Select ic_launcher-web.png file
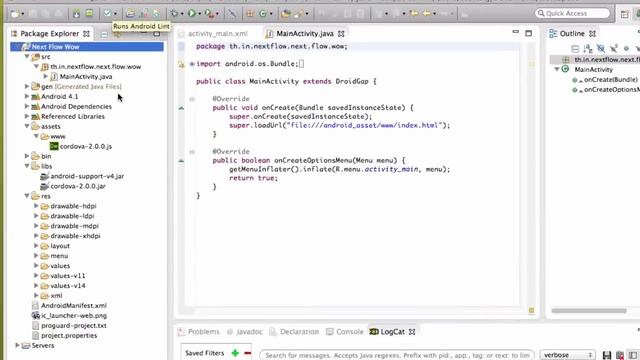Screen dimensions: 640x360 tap(69, 316)
